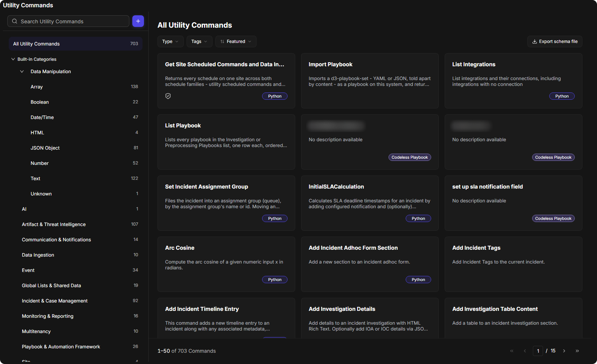Open the Add Incident Tags card
597x364 pixels.
514,264
